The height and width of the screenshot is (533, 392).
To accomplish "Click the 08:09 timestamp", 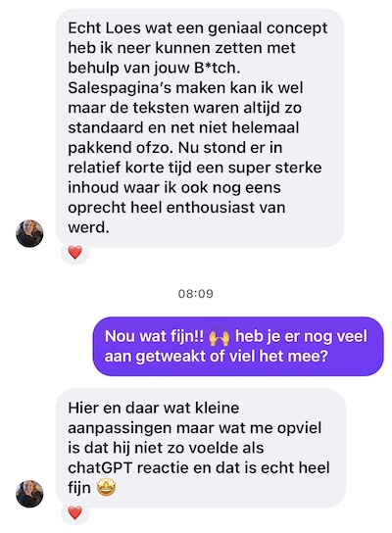I will click(x=196, y=294).
